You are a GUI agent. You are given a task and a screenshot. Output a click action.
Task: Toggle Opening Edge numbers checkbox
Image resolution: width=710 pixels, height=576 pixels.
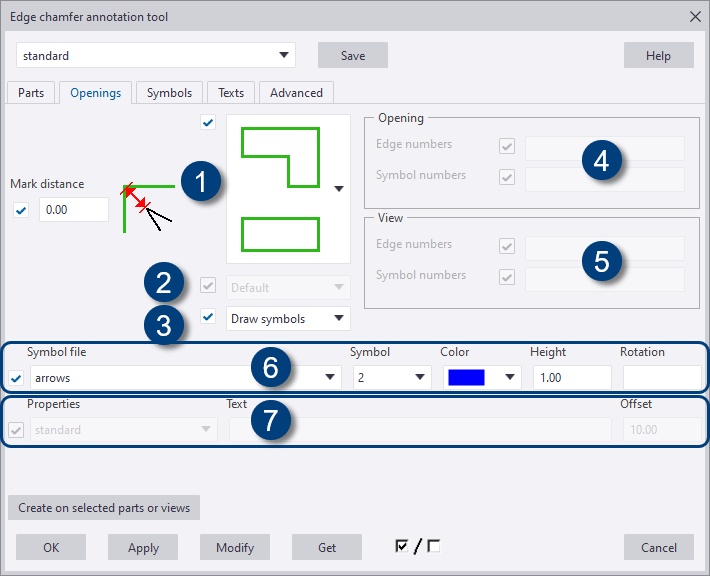[x=507, y=146]
